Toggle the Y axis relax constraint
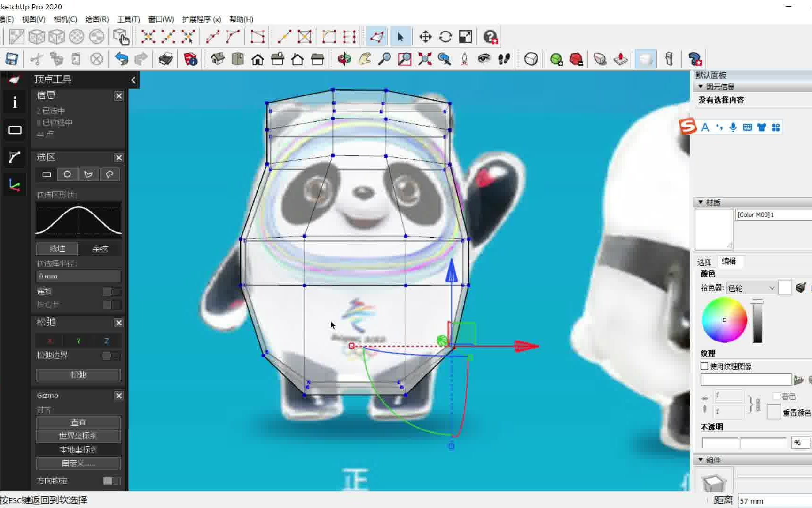The height and width of the screenshot is (508, 812). pos(78,341)
